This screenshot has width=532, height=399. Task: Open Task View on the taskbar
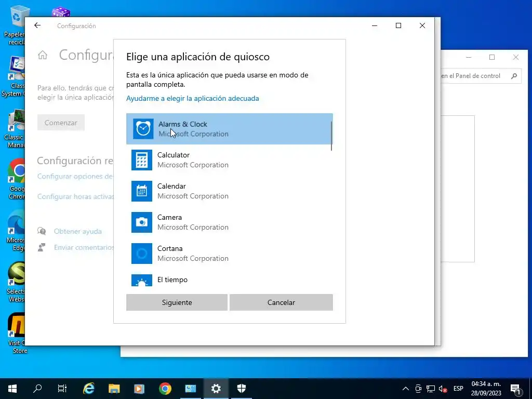point(62,389)
